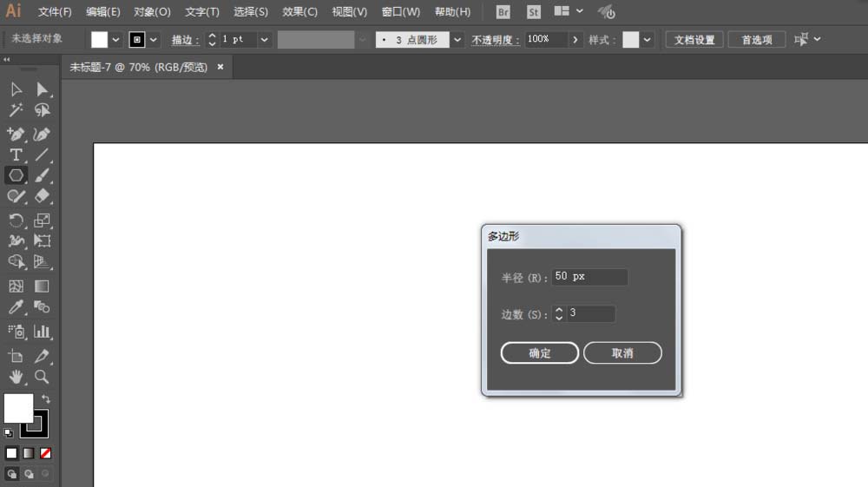
Task: Swap fill and stroke colors
Action: click(46, 399)
